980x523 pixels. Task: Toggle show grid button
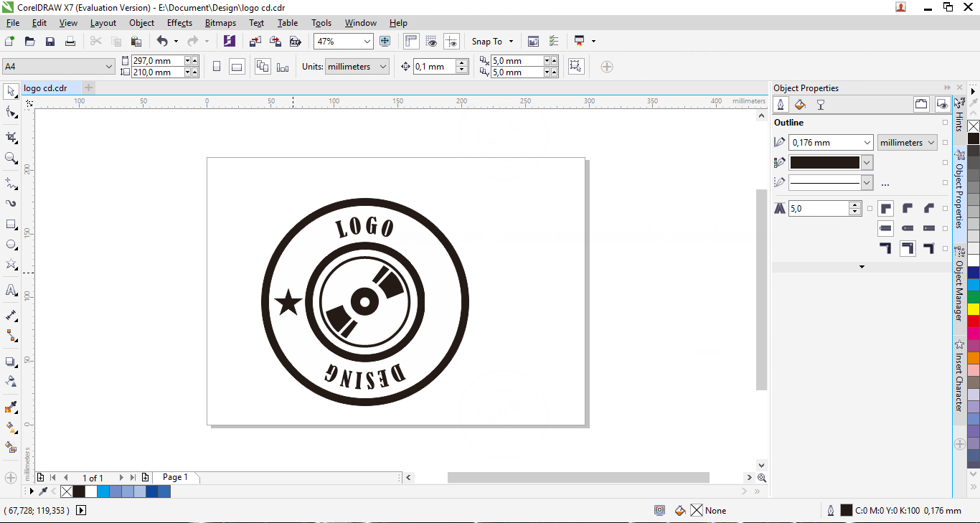431,42
